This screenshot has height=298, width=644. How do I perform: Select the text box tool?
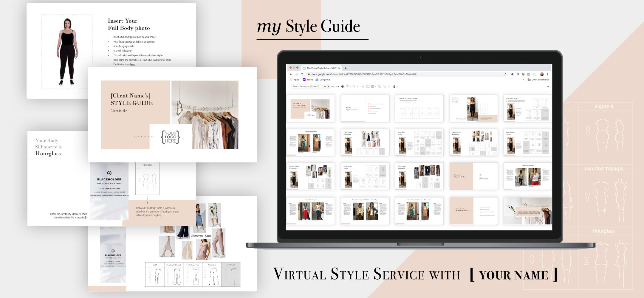tap(368, 86)
